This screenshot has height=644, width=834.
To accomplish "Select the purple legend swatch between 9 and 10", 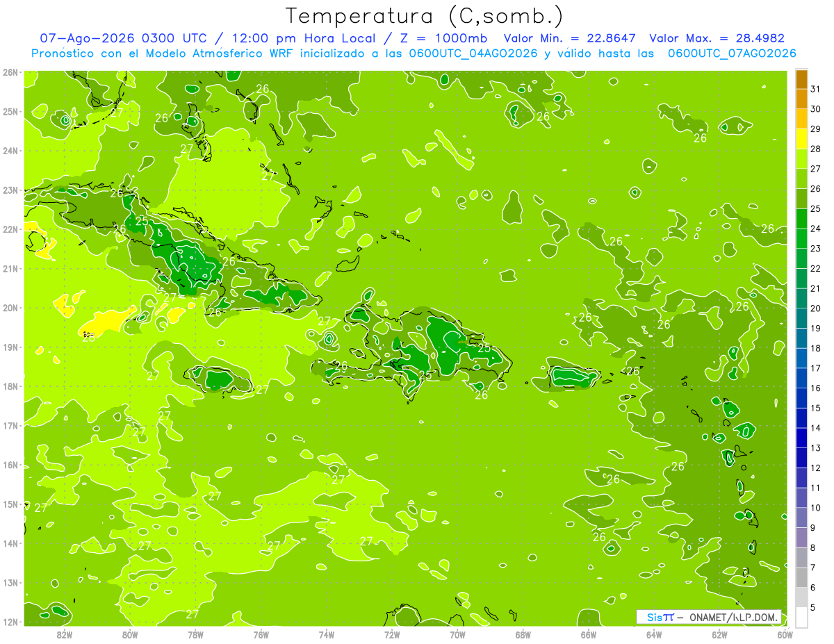I will [x=801, y=518].
